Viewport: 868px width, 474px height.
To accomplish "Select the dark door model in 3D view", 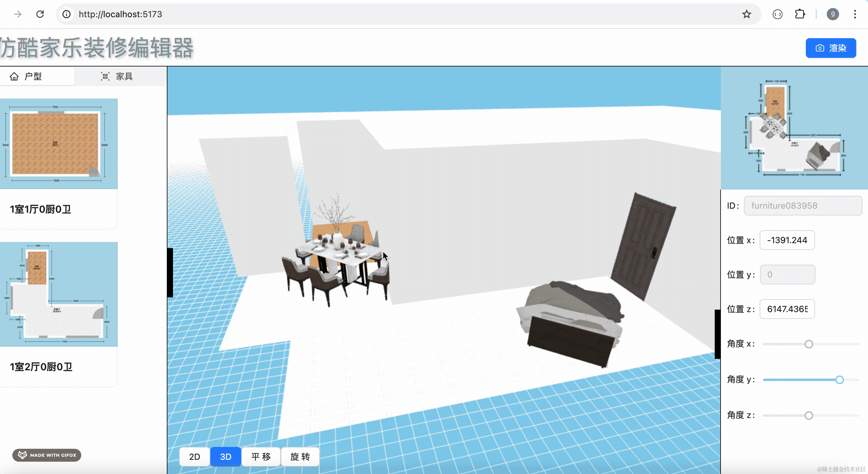I will tap(643, 246).
